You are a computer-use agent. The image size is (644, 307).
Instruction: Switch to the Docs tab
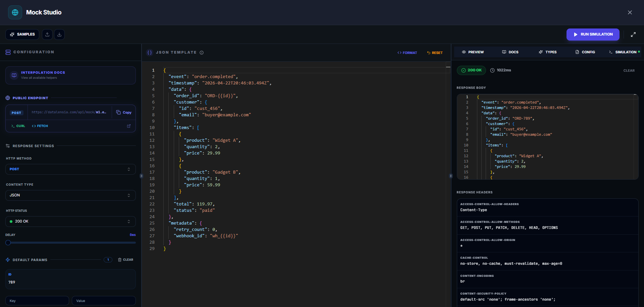pyautogui.click(x=510, y=52)
